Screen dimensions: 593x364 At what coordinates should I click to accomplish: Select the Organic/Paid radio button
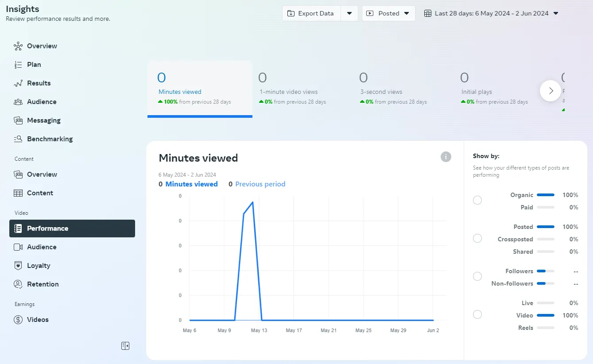477,200
